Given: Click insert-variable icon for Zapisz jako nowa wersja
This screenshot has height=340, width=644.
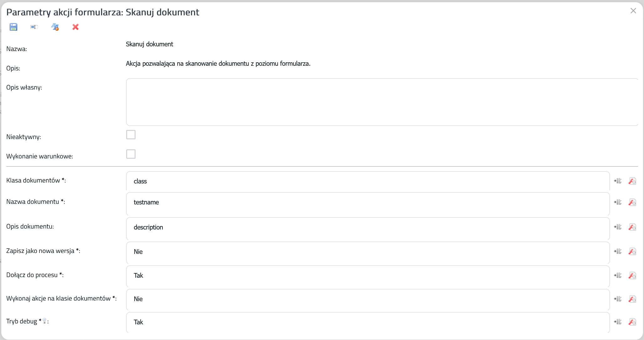Looking at the screenshot, I should [x=618, y=251].
